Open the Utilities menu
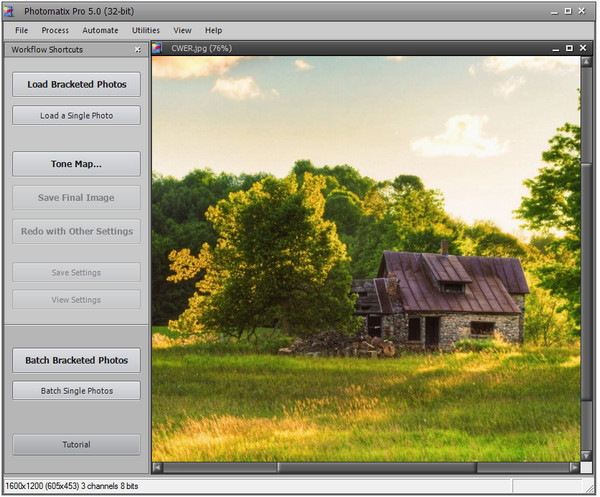600x497 pixels. click(146, 30)
